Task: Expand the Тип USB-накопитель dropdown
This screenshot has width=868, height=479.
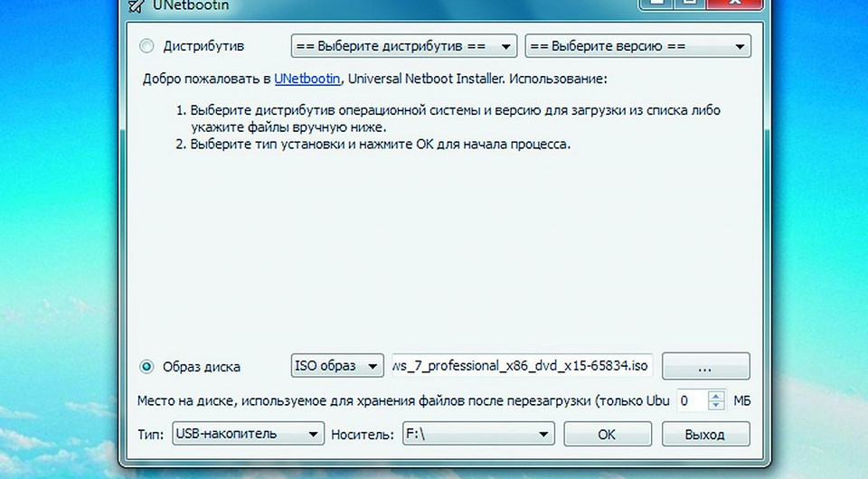Action: (247, 434)
